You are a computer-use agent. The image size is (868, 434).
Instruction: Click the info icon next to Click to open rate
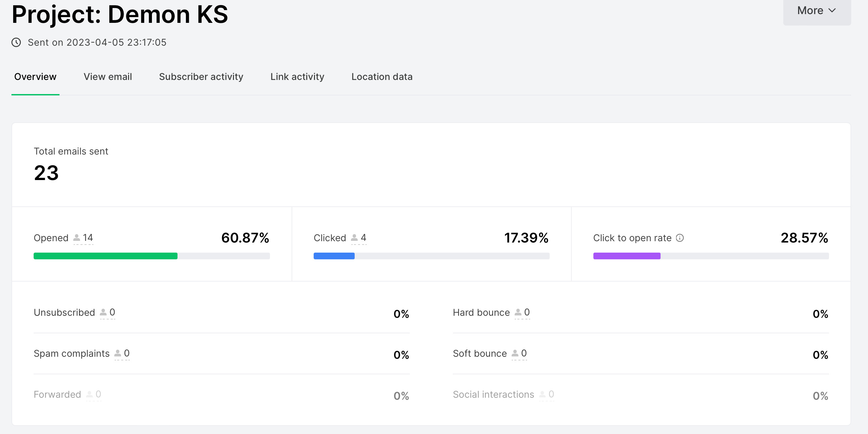(x=680, y=238)
